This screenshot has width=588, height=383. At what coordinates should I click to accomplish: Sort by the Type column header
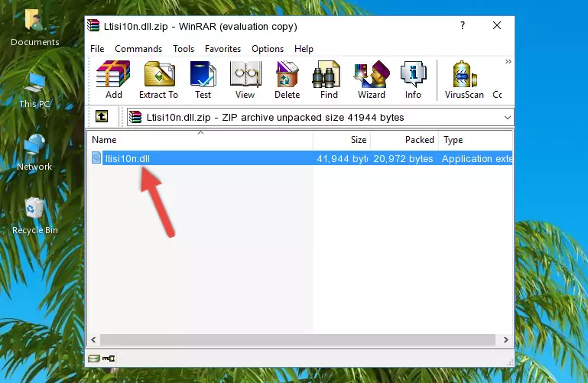pos(475,140)
